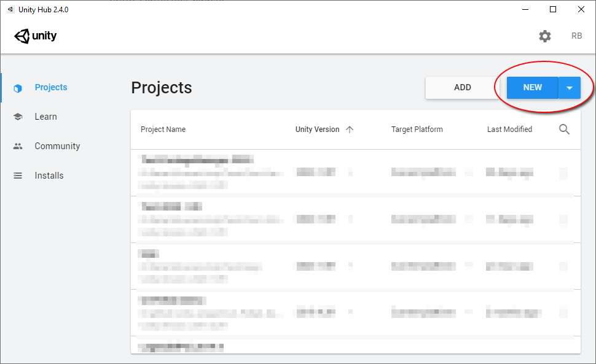Viewport: 596px width, 364px height.
Task: Click the Last Modified column header
Action: (509, 130)
